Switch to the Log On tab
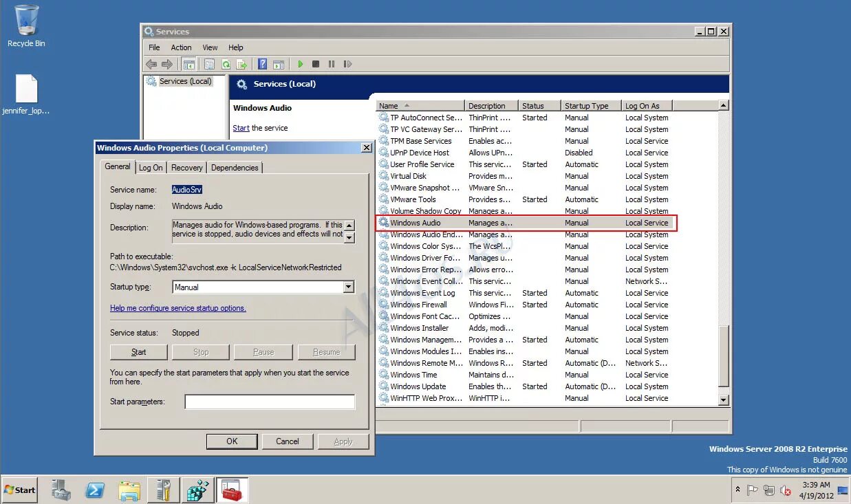The image size is (851, 504). 151,168
